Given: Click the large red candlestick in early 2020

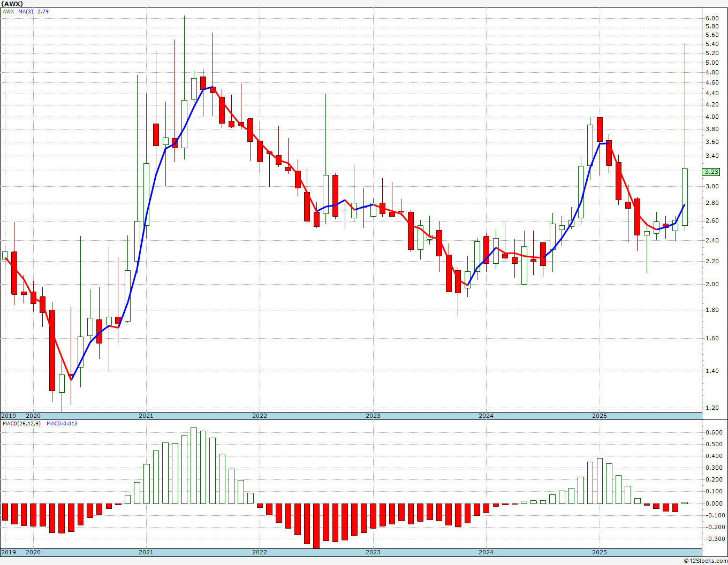Looking at the screenshot, I should [x=52, y=350].
